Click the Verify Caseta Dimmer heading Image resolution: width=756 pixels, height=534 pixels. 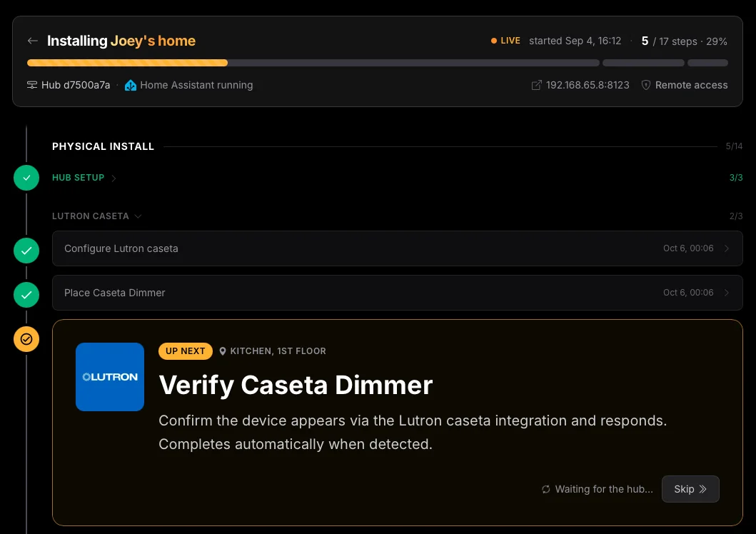(296, 385)
